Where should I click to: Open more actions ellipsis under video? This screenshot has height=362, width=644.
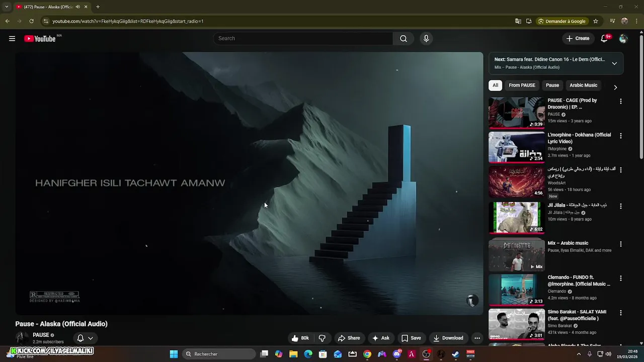point(477,338)
